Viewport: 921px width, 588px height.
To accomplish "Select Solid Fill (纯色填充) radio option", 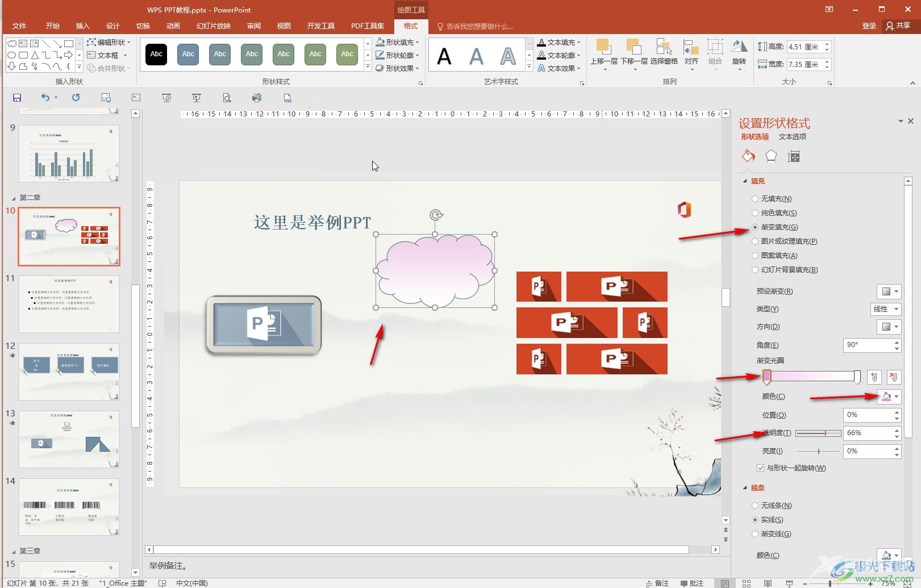I will pyautogui.click(x=755, y=213).
